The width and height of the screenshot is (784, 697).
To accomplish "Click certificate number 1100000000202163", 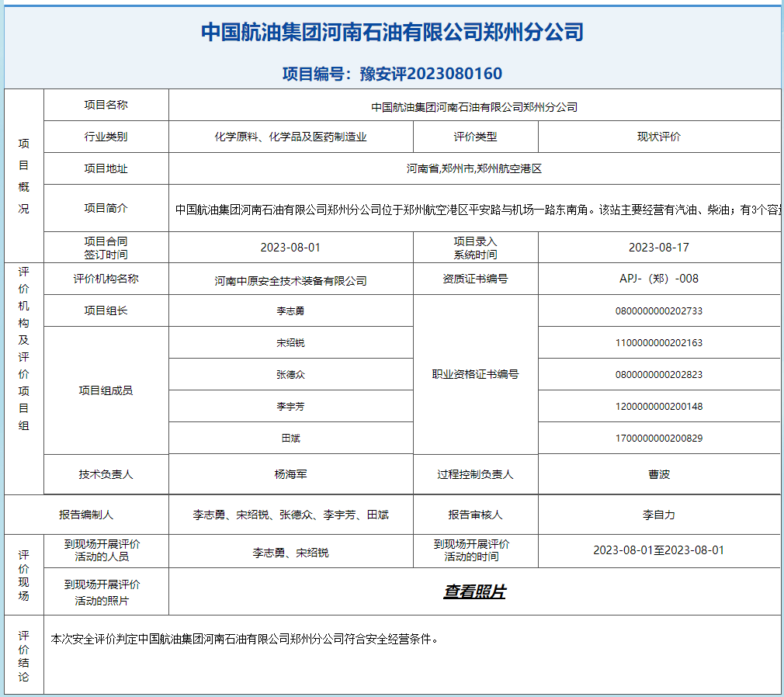I will point(658,343).
